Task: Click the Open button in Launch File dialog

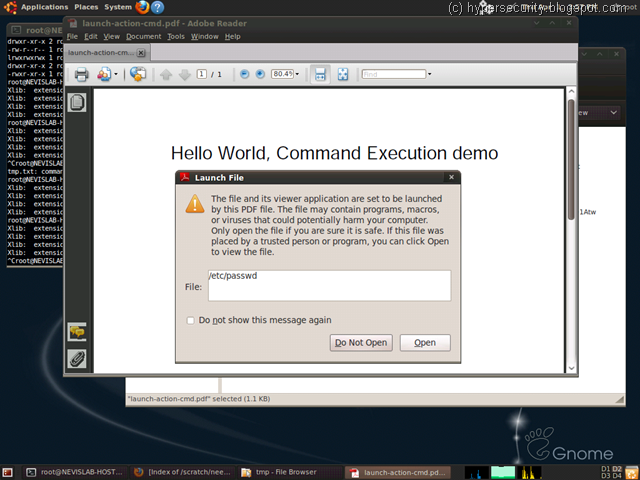Action: (x=425, y=343)
